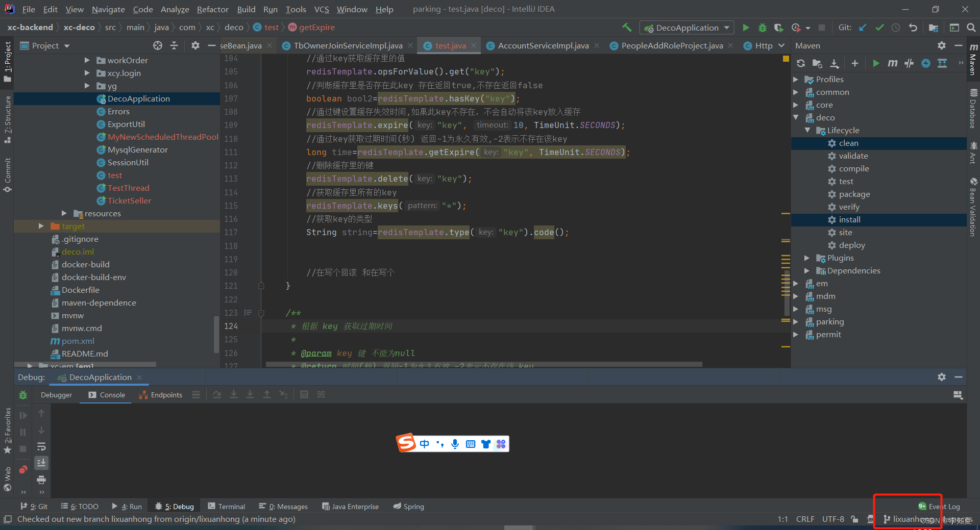The height and width of the screenshot is (530, 980).
Task: Open the Analyze menu
Action: [175, 9]
